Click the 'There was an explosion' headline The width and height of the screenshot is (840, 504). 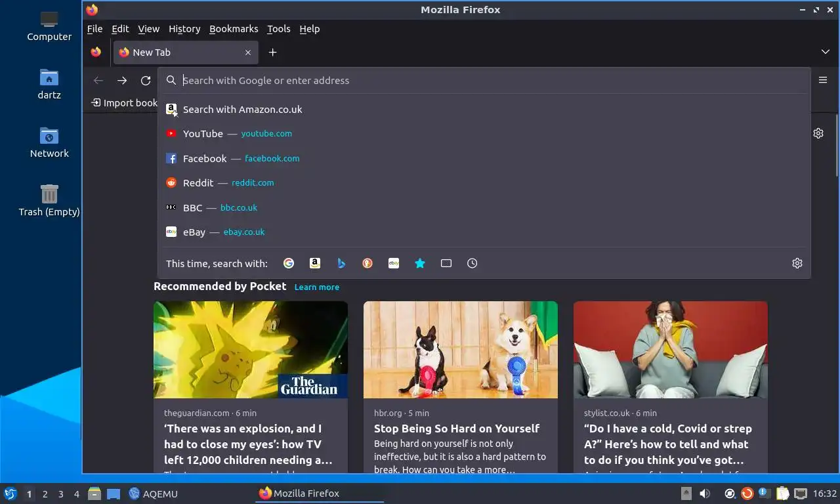pyautogui.click(x=248, y=444)
